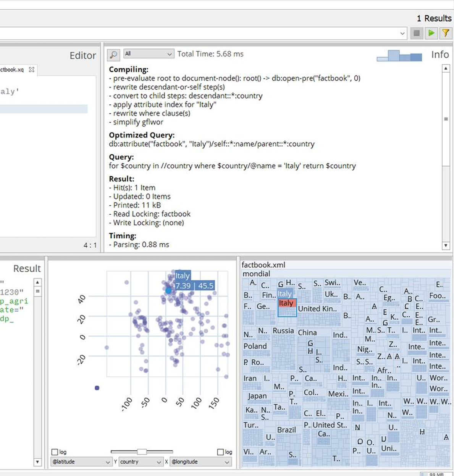Click the highlighted Italy point in scatter plot
The height and width of the screenshot is (476, 454).
(168, 291)
